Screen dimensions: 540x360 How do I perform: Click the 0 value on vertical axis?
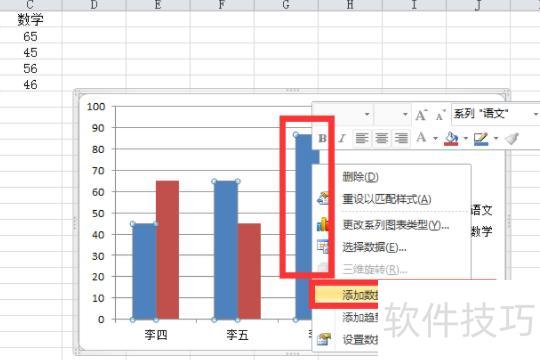[x=101, y=319]
